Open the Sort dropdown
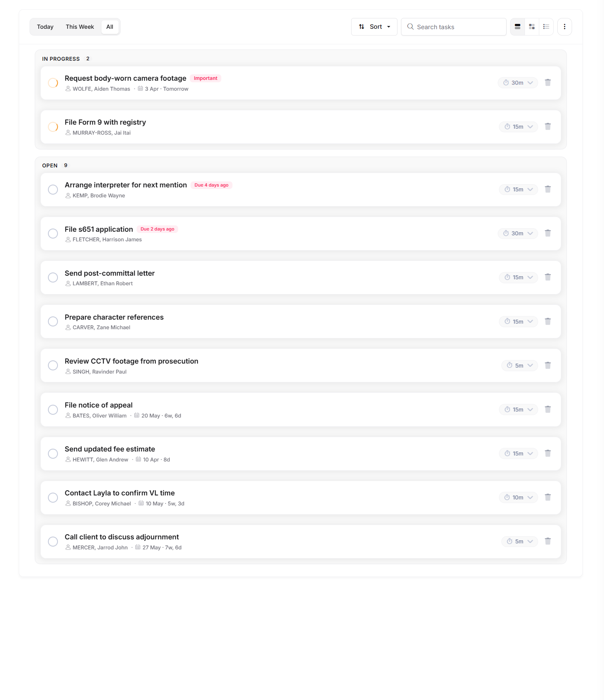This screenshot has height=700, width=604. [x=374, y=26]
